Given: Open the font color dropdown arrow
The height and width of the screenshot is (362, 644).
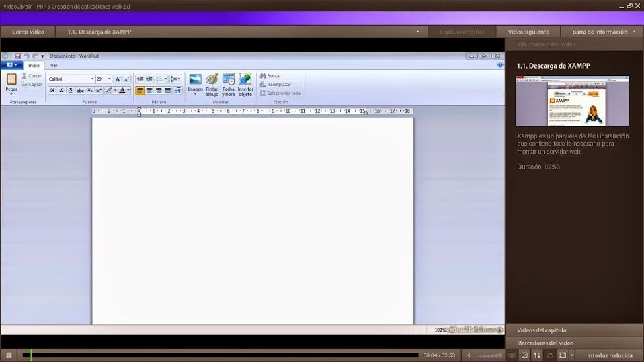Looking at the screenshot, I should click(x=128, y=90).
